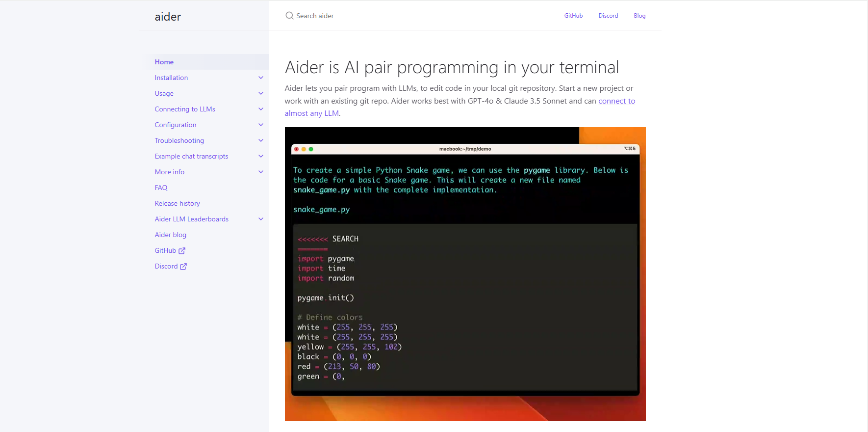Expand the Installation section chevron
Screen dimensions: 868x432
click(261, 78)
